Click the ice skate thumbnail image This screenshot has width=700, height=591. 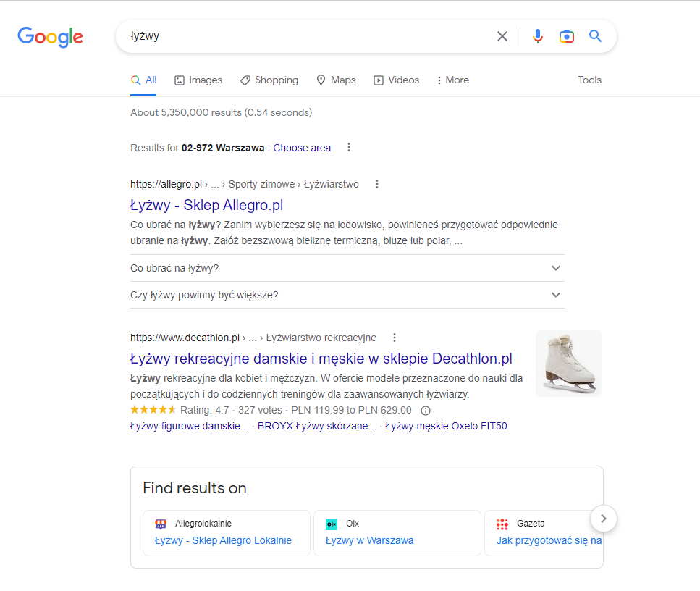(569, 364)
